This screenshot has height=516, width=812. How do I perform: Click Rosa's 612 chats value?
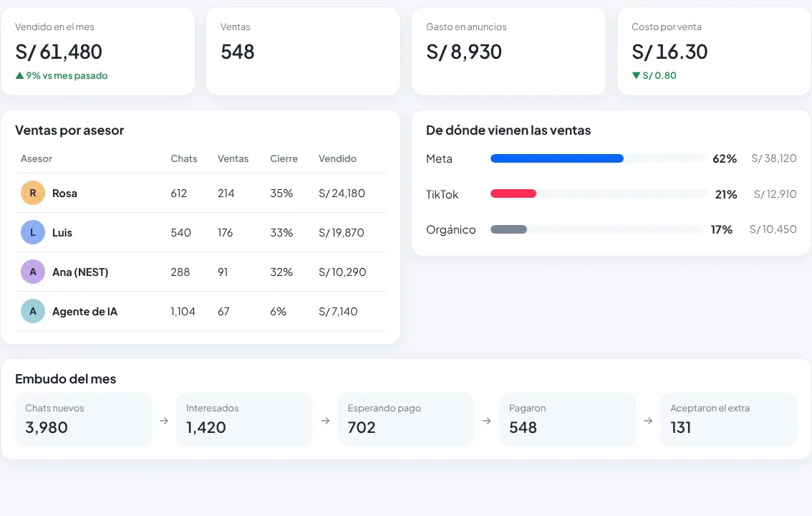coord(179,193)
